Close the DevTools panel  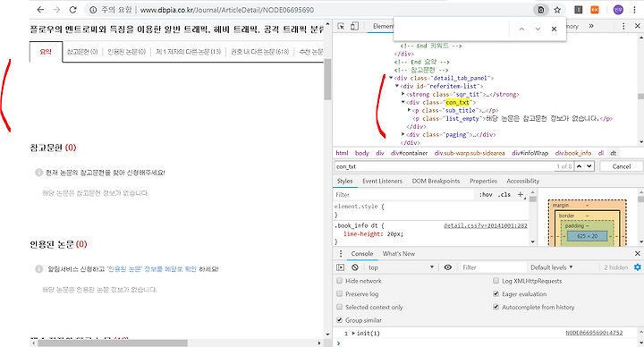[x=638, y=26]
